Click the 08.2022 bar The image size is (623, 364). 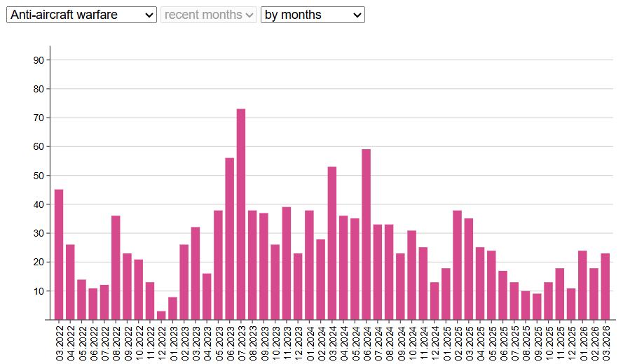(116, 267)
